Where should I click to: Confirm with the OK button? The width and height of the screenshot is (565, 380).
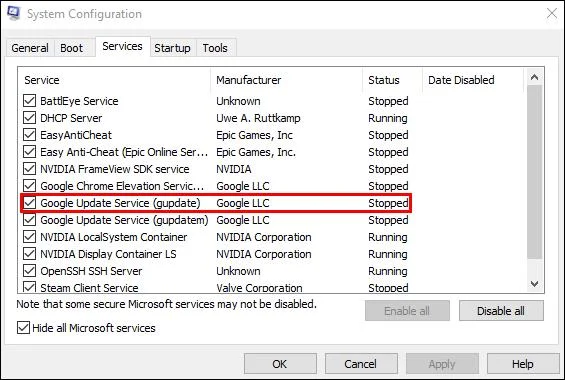point(280,364)
